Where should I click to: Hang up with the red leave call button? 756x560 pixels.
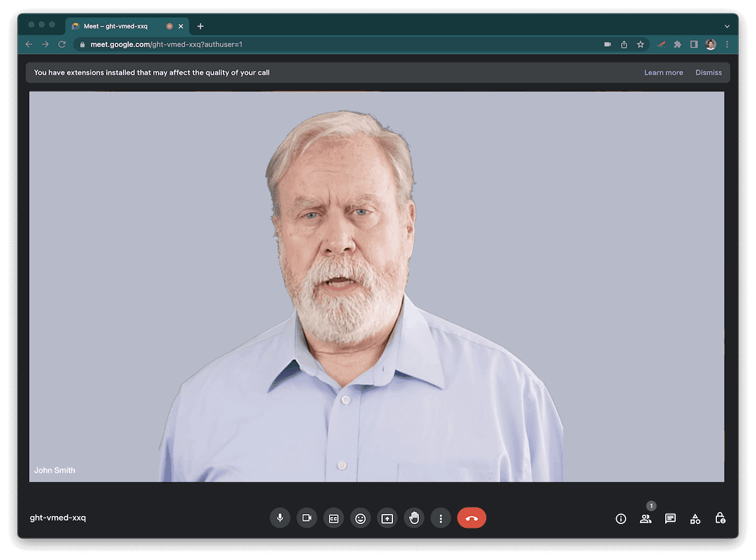tap(471, 518)
